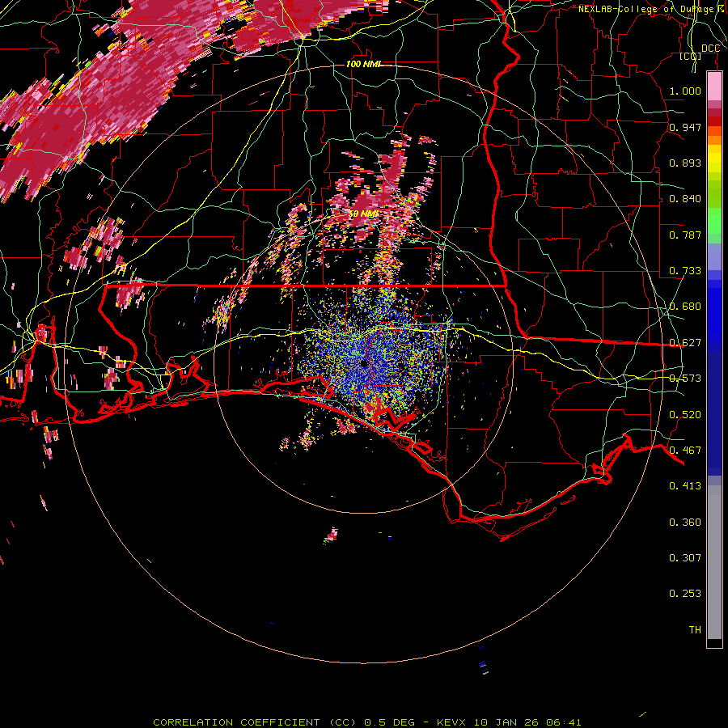Click the 0.520 scale value
Viewport: 728px width, 728px height.
(685, 415)
